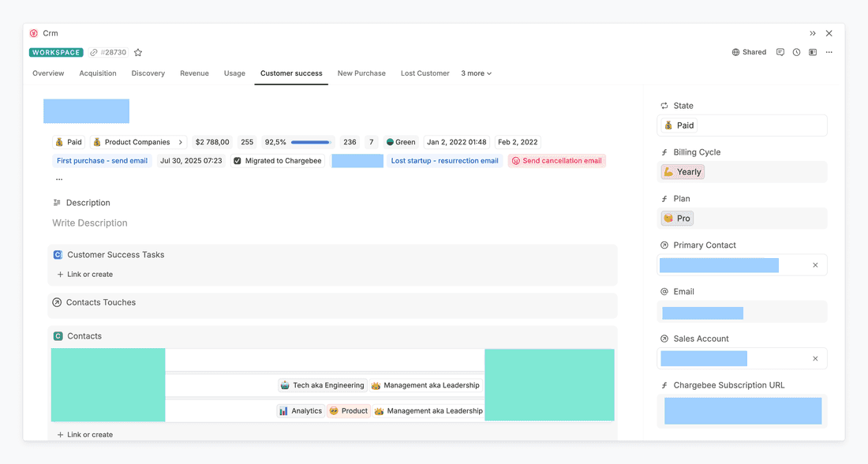The image size is (868, 464).
Task: Copy link icon beside #28730
Action: 94,53
